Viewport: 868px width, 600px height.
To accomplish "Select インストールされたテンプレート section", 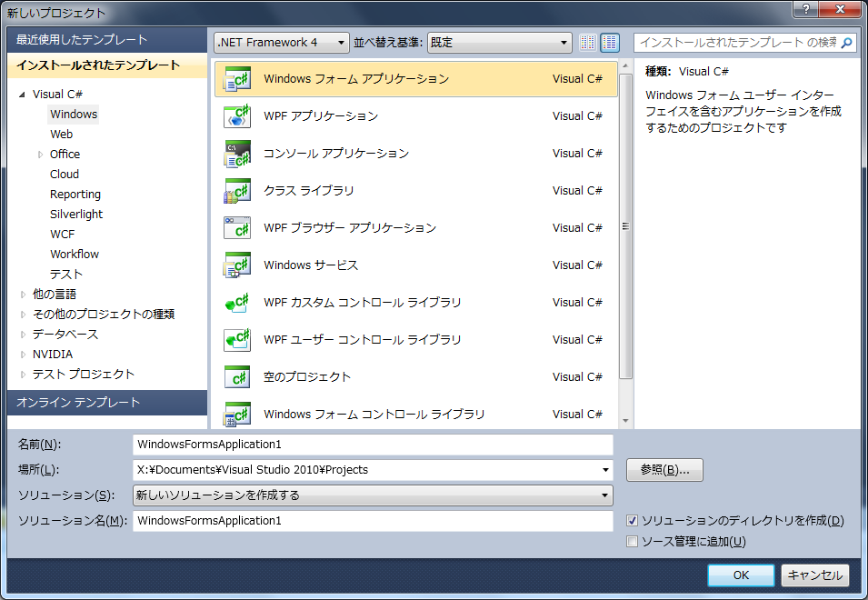I will pyautogui.click(x=107, y=65).
